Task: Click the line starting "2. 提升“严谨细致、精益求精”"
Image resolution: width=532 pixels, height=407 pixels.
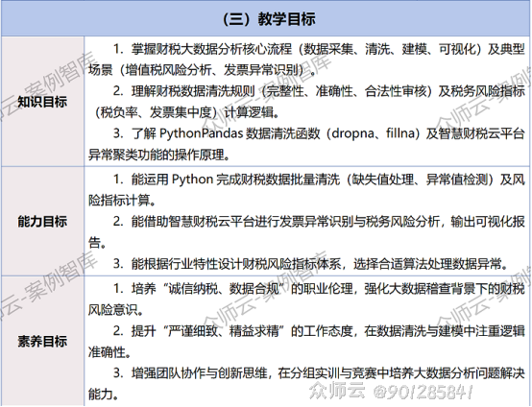Action: click(319, 331)
